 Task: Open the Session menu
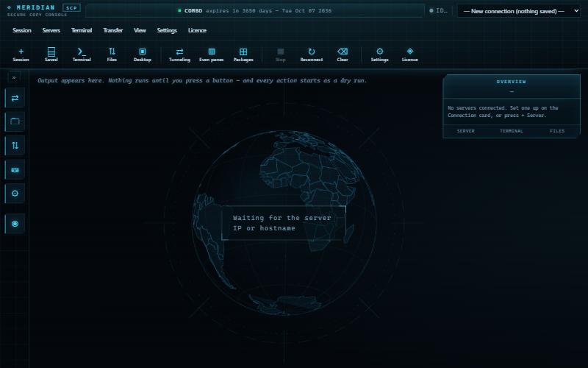coord(22,30)
